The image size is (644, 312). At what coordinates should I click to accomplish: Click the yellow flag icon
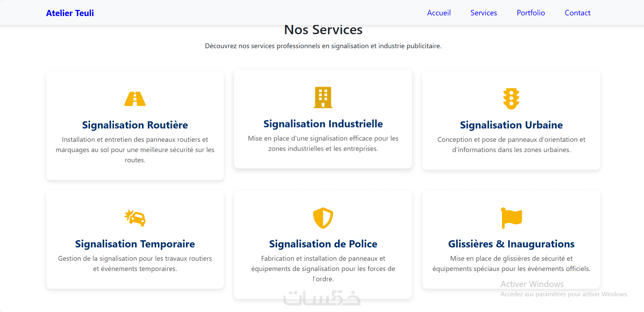tap(511, 218)
